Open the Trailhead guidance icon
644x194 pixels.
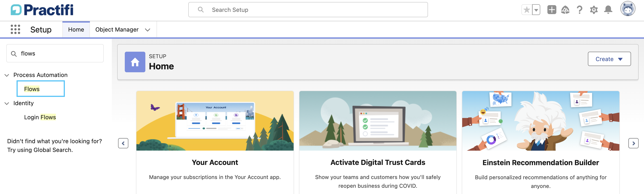(565, 10)
